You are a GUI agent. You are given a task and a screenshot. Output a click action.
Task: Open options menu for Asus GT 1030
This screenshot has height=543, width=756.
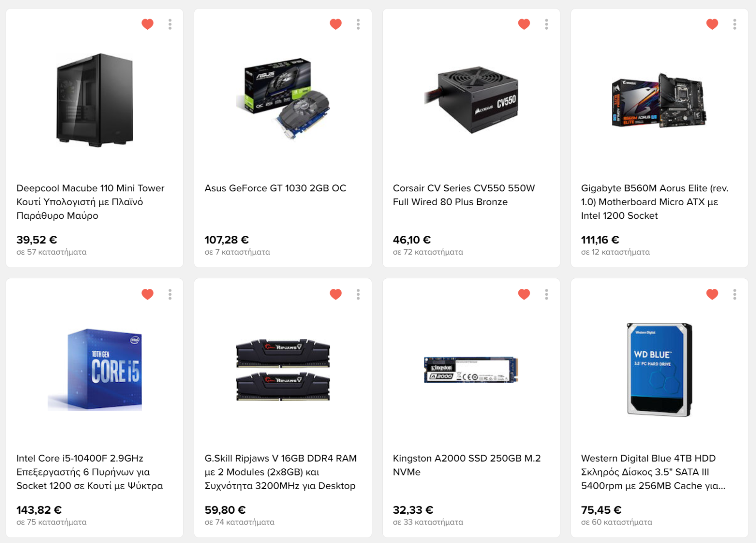(358, 24)
